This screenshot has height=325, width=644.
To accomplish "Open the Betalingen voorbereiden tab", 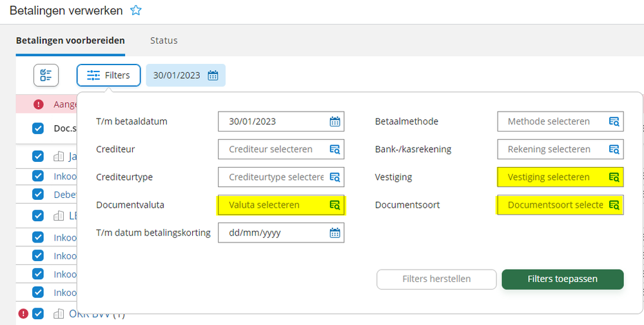I will [x=70, y=41].
